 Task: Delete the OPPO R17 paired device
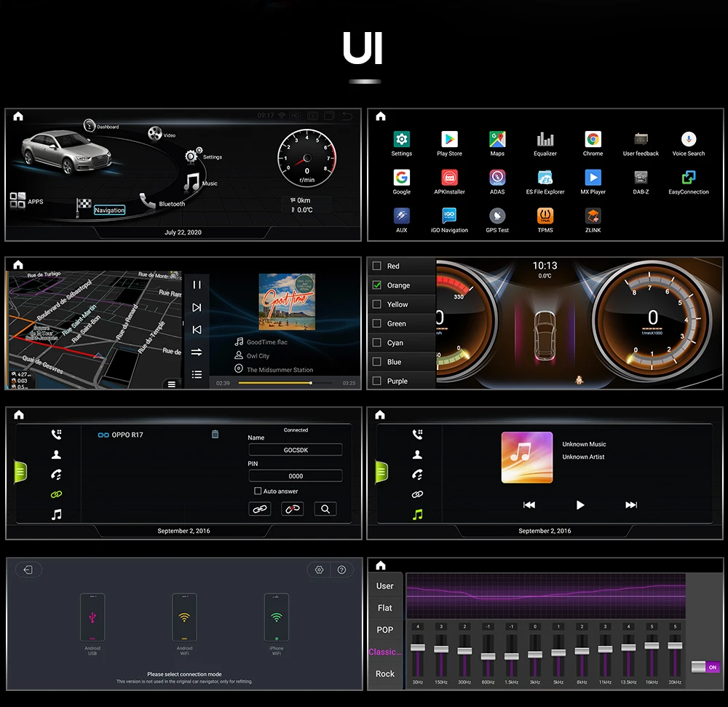click(215, 434)
